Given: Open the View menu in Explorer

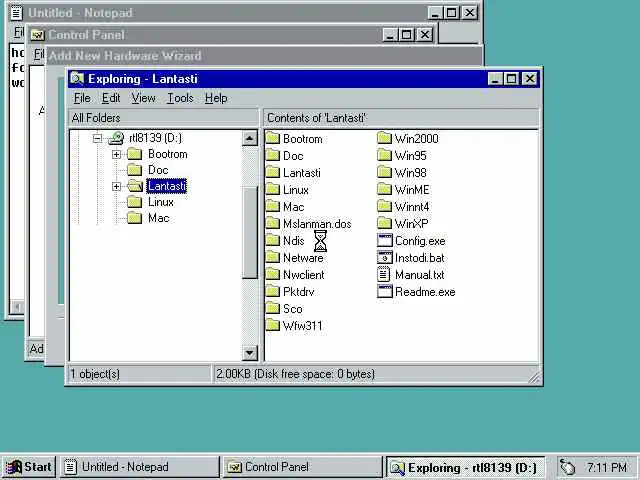Looking at the screenshot, I should point(143,98).
